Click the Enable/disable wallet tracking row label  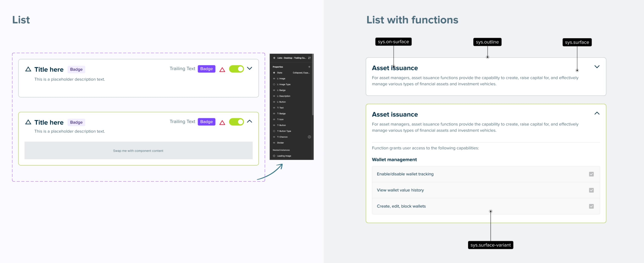coord(405,174)
